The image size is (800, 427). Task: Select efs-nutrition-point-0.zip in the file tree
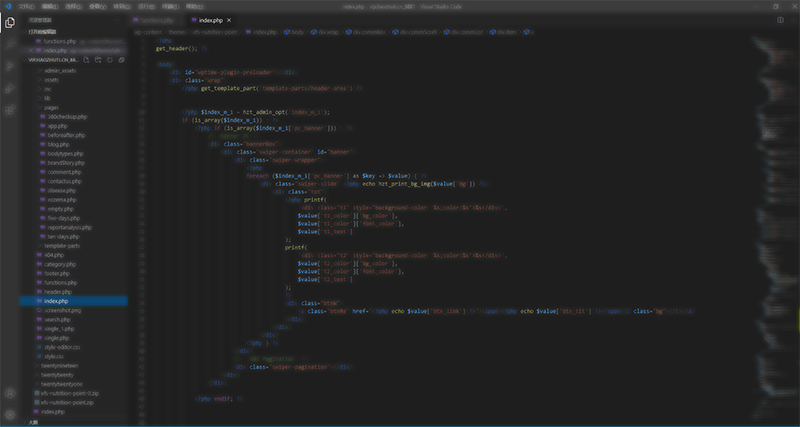70,393
